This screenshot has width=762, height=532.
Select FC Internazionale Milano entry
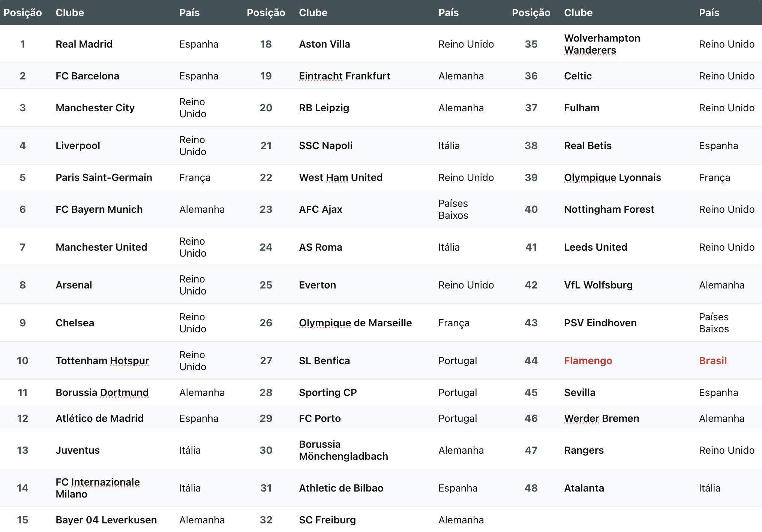[x=97, y=488]
